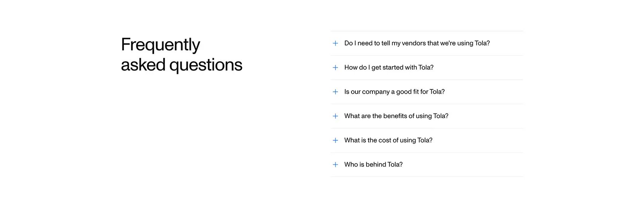
Task: Click plus icon next to 'Who is behind Tola?'
Action: [335, 165]
